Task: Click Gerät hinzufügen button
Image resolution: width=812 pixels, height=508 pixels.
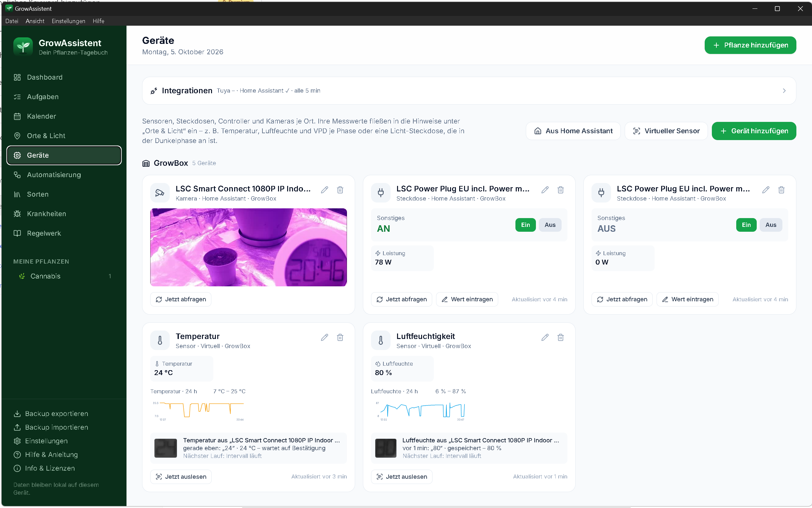Action: (754, 131)
